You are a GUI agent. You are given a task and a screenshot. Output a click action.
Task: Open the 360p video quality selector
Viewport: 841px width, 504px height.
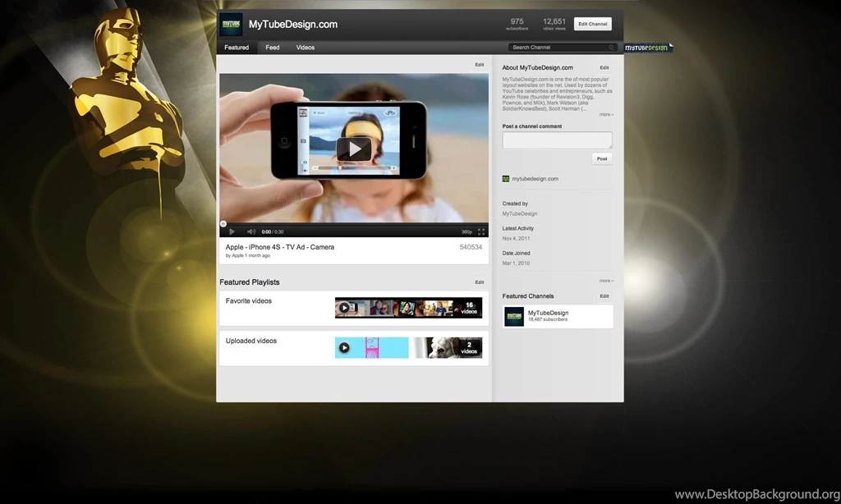[466, 231]
